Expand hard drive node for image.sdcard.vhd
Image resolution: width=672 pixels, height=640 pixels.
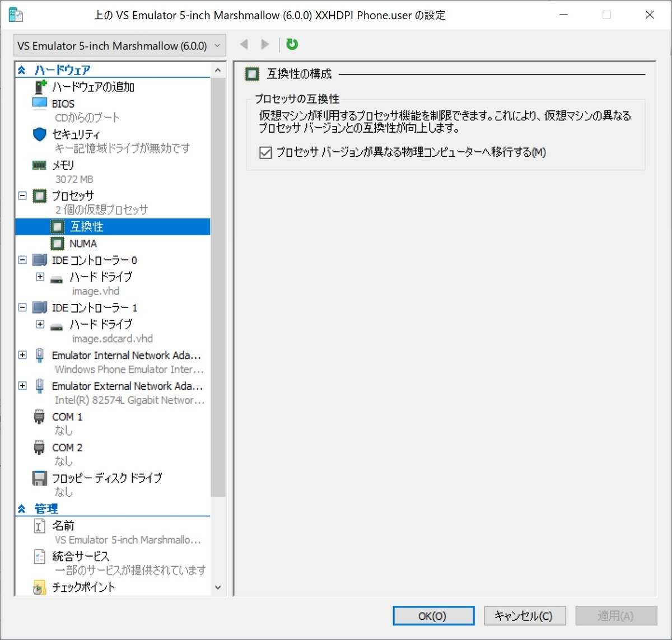[x=40, y=324]
